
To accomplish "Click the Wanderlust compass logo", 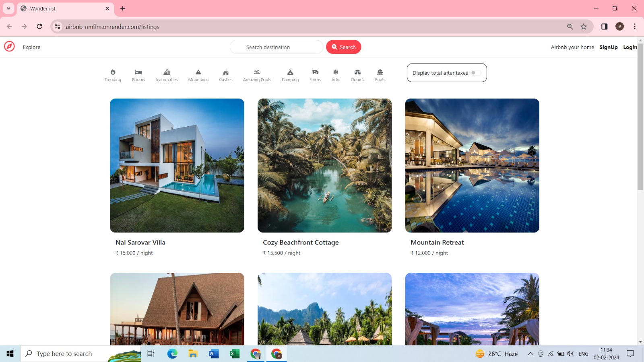I will [x=9, y=47].
